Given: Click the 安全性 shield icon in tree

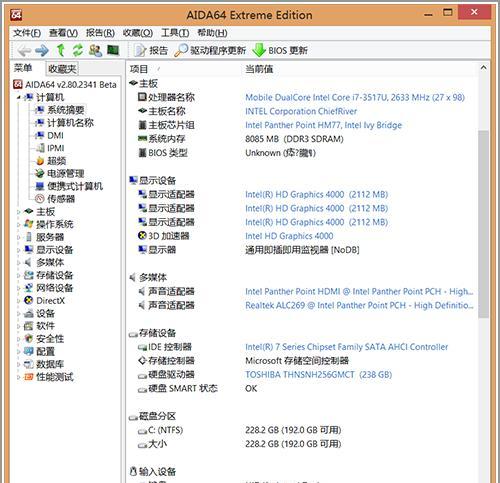Looking at the screenshot, I should pos(29,339).
